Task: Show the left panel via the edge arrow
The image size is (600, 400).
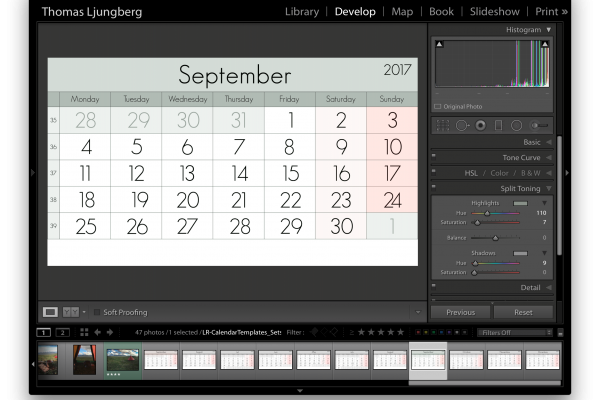Action: [33, 173]
